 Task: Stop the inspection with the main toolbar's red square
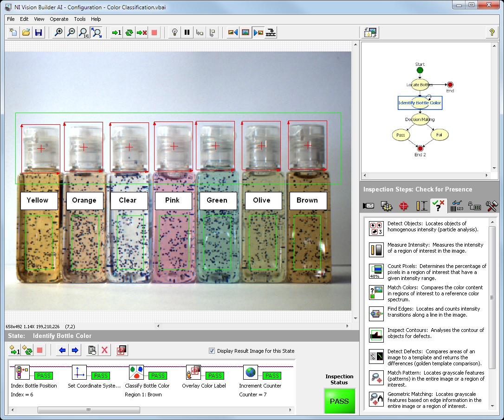(x=154, y=32)
